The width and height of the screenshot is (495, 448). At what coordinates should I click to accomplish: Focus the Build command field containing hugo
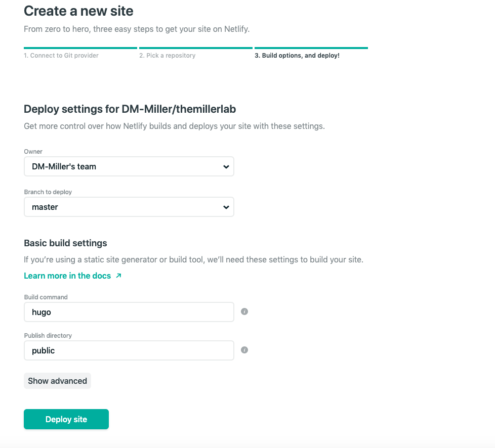coord(129,312)
